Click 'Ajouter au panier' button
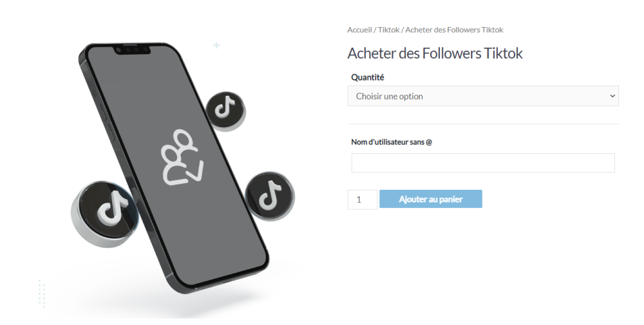This screenshot has width=644, height=325. pyautogui.click(x=431, y=199)
